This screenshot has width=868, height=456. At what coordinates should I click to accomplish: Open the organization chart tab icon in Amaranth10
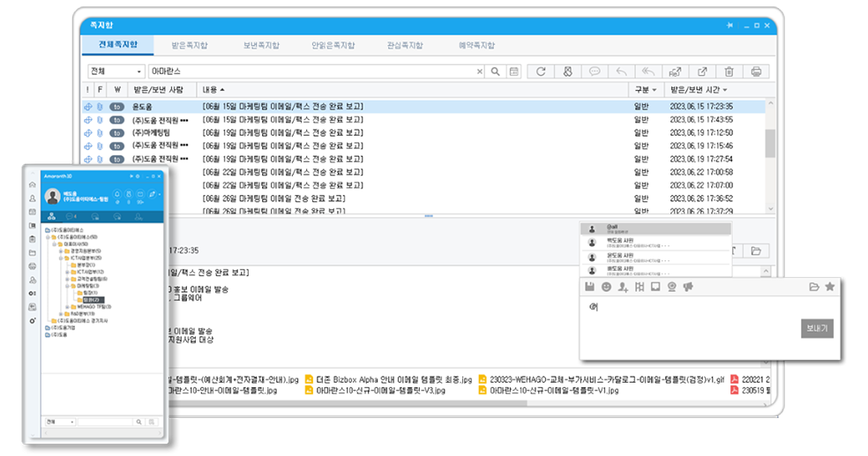coord(51,216)
